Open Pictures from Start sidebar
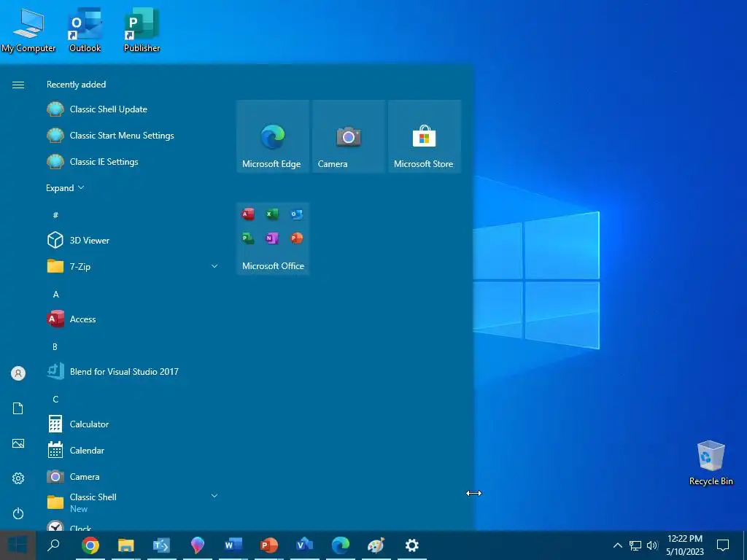Screen dimensions: 747x560 point(18,443)
